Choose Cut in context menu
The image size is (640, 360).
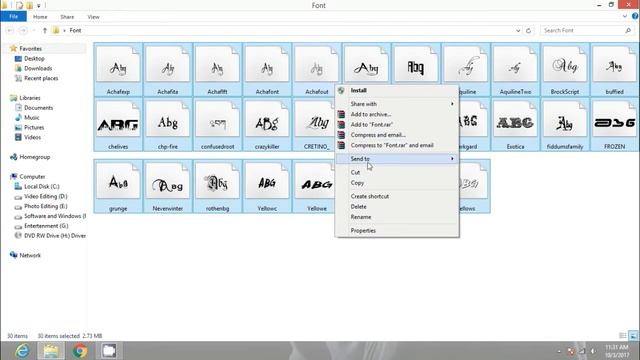click(x=397, y=172)
